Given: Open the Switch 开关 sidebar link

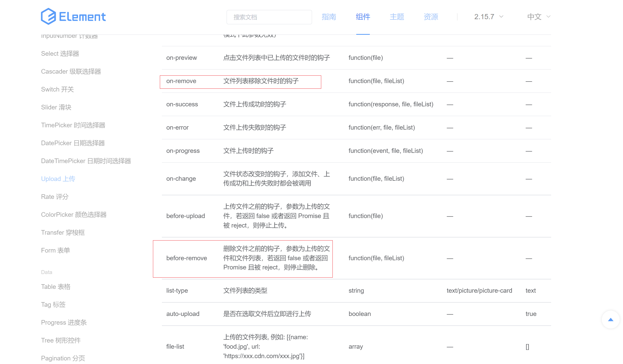Looking at the screenshot, I should [x=58, y=89].
